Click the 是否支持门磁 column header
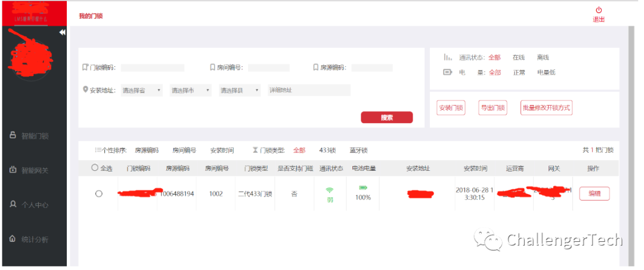 295,168
